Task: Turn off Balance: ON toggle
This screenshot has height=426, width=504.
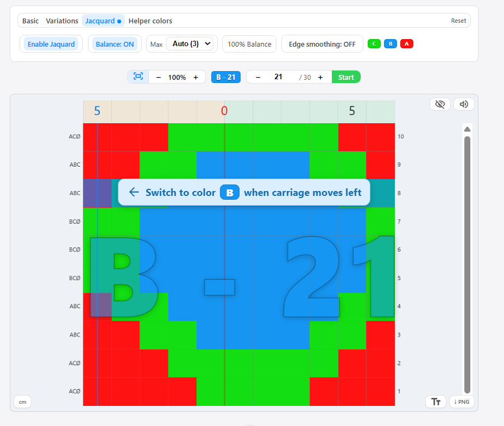Action: click(x=115, y=44)
